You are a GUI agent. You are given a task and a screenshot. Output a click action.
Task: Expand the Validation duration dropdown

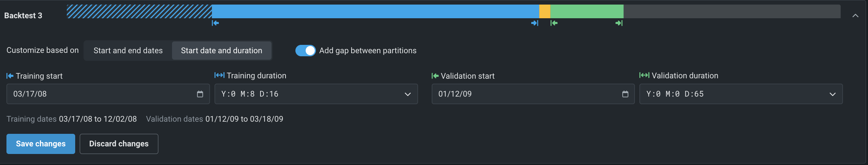pos(833,94)
